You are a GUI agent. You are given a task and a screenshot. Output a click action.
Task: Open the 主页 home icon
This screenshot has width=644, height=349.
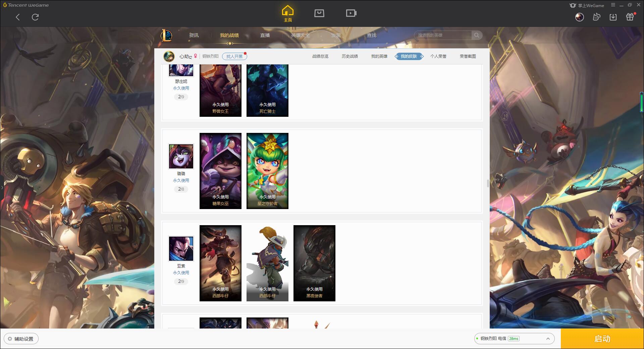pos(288,13)
